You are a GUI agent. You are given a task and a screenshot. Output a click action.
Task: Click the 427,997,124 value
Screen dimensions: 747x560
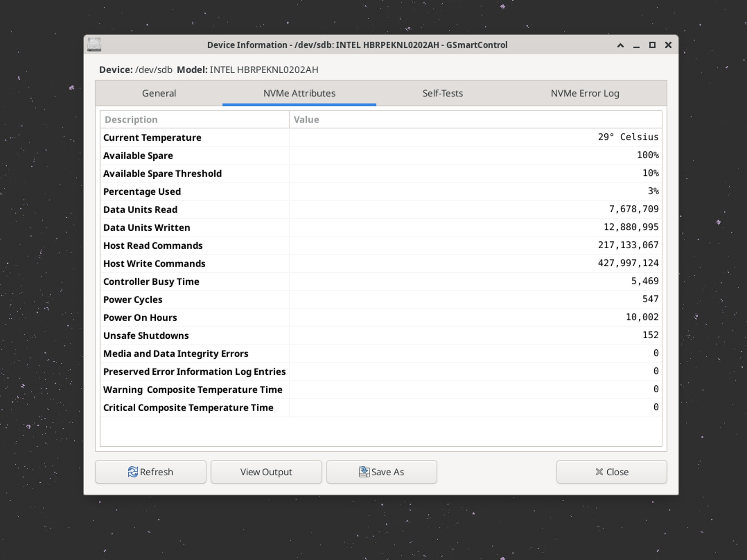628,263
